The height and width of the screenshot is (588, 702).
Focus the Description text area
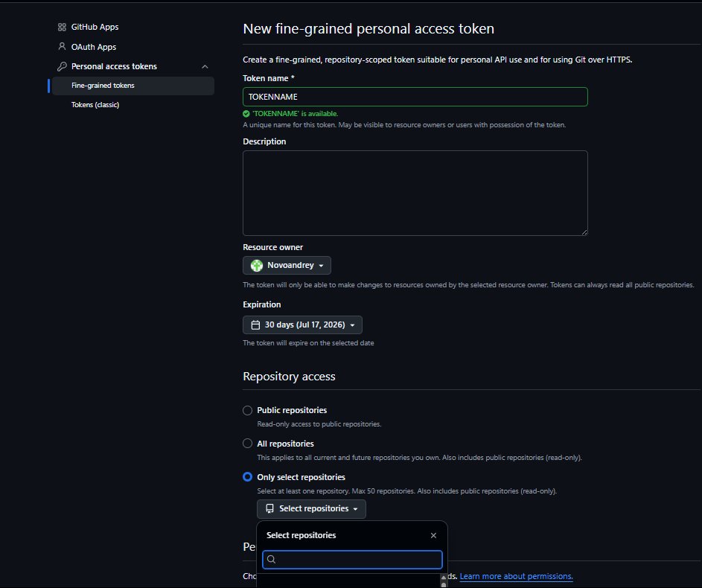pos(415,193)
